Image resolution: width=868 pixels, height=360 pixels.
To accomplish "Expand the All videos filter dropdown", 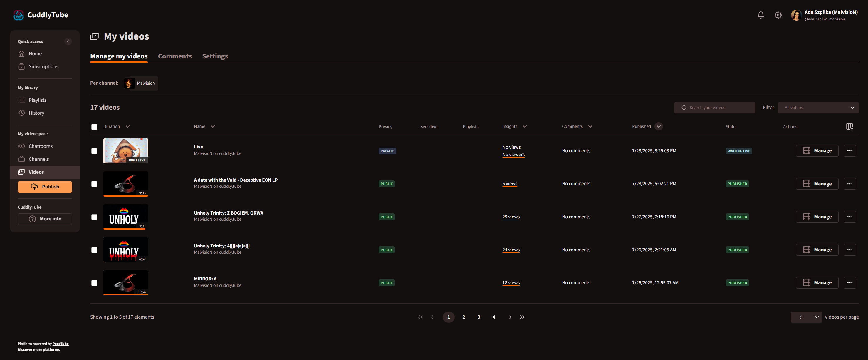I will click(818, 108).
